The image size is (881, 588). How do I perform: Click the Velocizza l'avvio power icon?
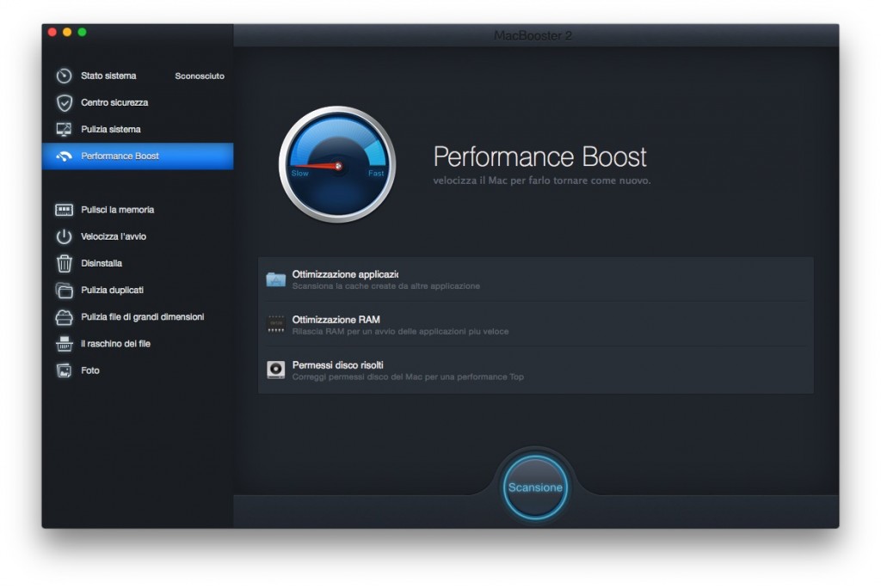coord(64,236)
